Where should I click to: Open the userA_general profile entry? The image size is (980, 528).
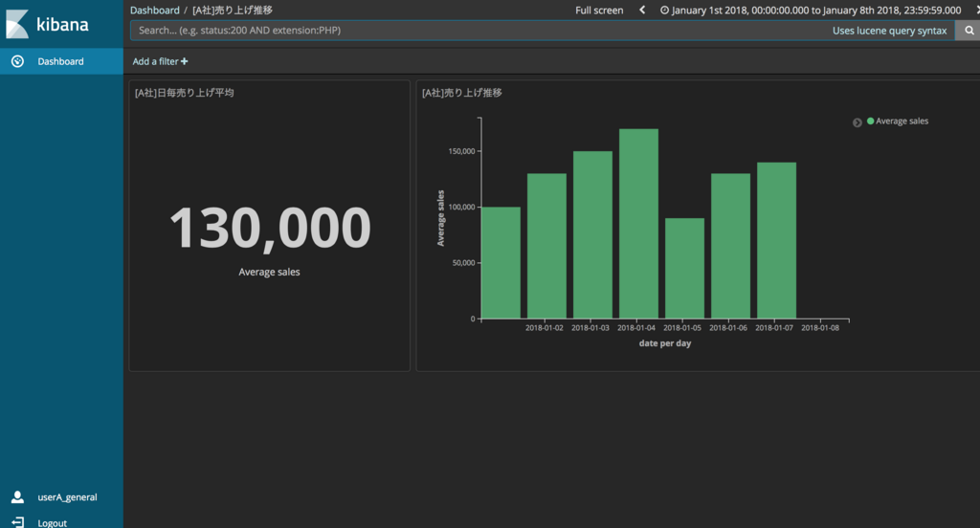click(67, 497)
